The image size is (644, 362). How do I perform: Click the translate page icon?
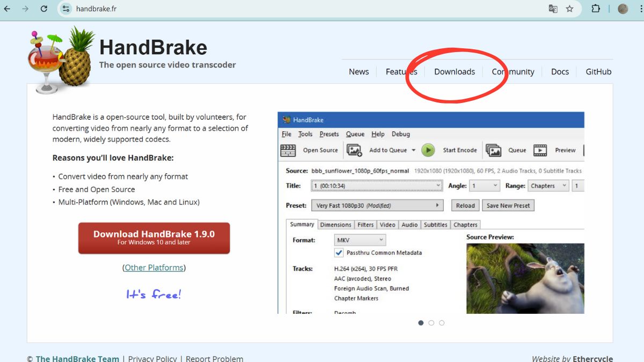553,9
